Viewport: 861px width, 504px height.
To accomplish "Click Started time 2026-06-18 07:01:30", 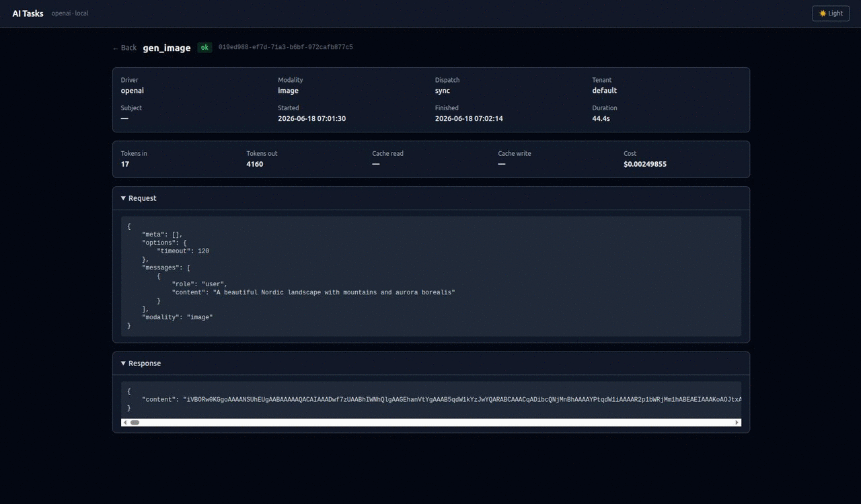I will point(311,119).
